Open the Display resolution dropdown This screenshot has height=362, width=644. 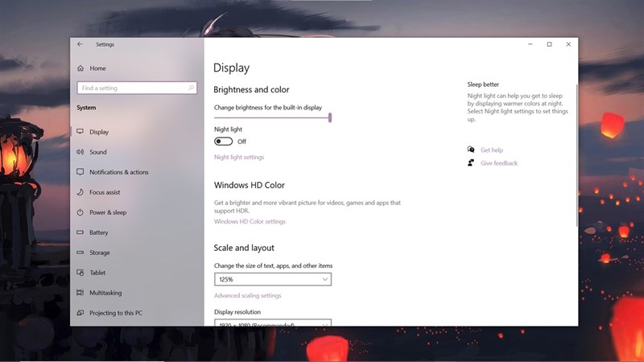coord(273,323)
